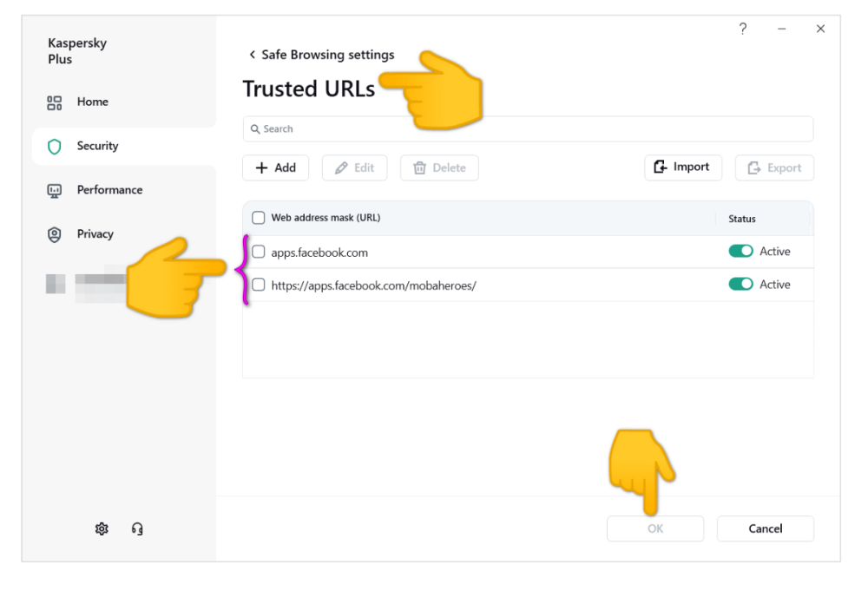Click the Privacy badge icon
This screenshot has height=591, width=868.
pos(55,234)
